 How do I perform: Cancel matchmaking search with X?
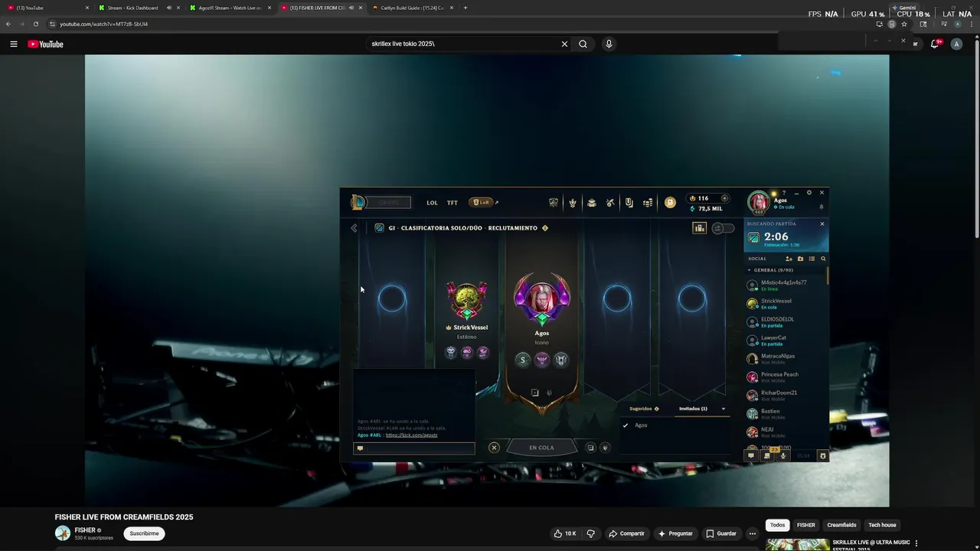(x=822, y=224)
